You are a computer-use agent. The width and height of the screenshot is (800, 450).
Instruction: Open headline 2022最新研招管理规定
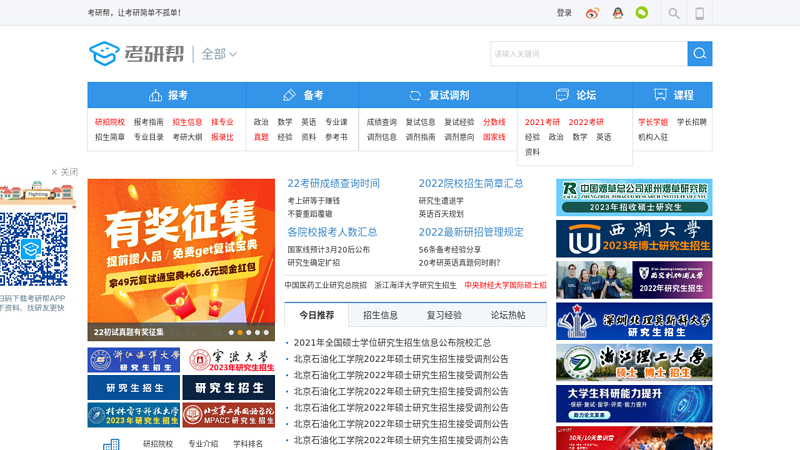coord(471,232)
